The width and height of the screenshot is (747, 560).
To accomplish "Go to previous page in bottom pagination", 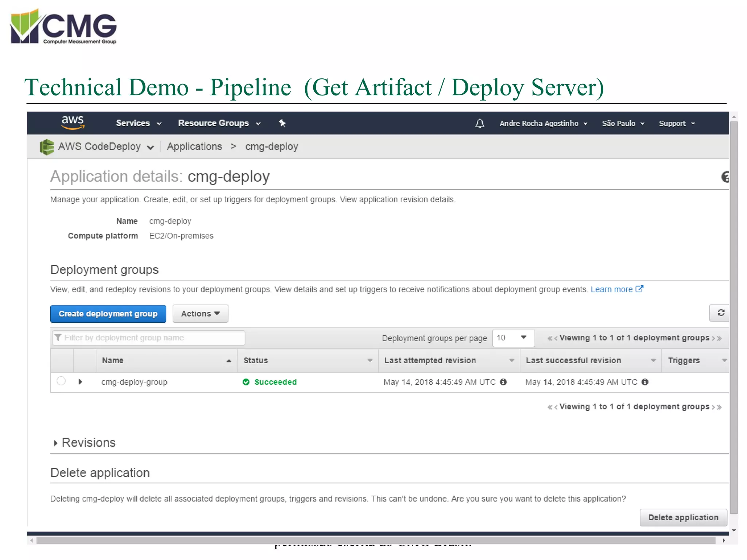I will tap(556, 407).
